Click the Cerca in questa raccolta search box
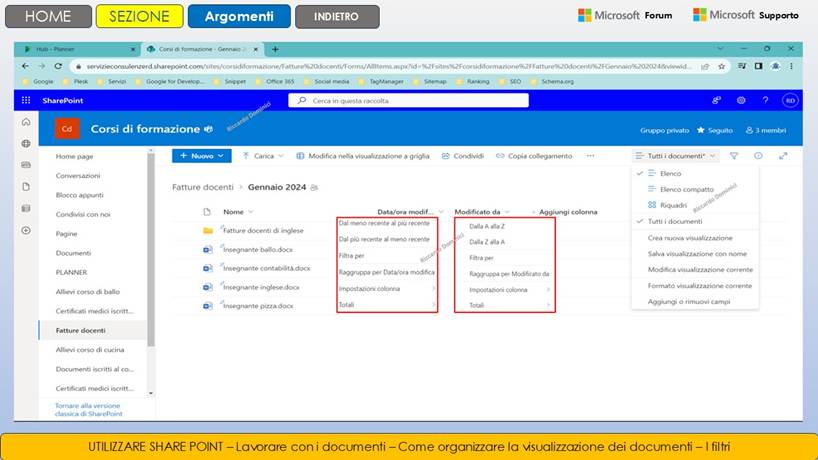This screenshot has height=460, width=818. click(x=408, y=100)
